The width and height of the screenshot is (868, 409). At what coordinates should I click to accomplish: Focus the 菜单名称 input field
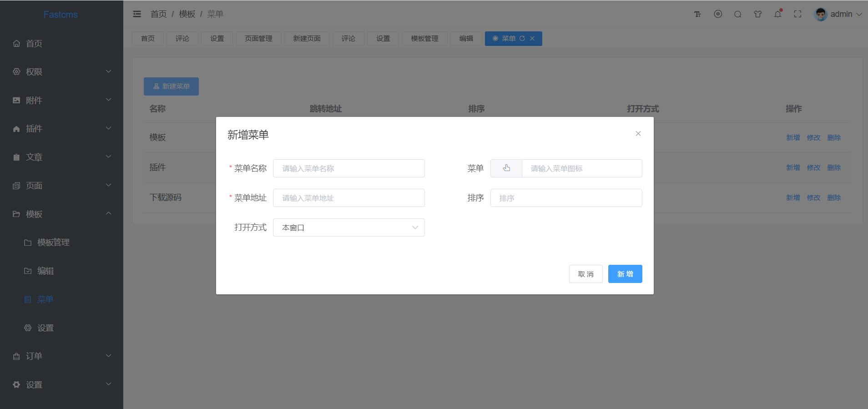click(x=349, y=168)
